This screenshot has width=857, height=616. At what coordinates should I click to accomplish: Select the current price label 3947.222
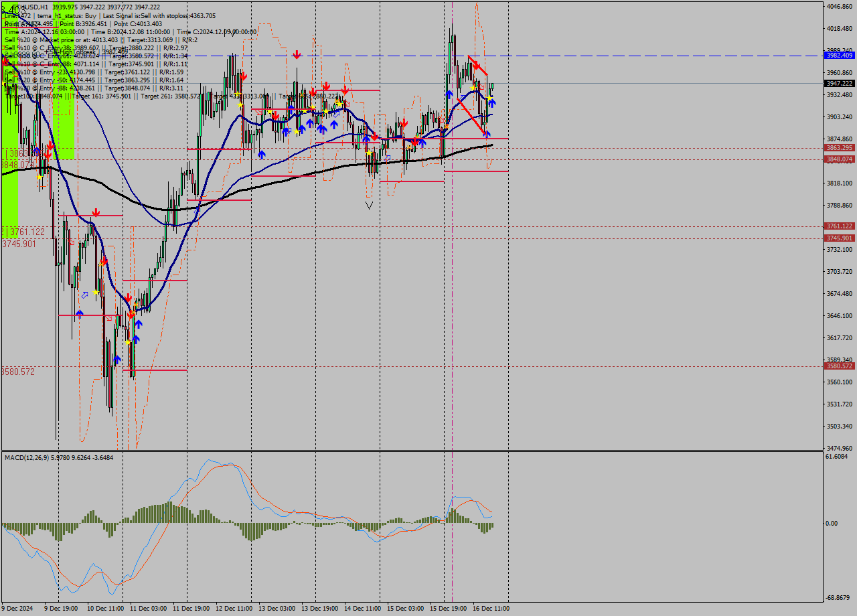tap(839, 83)
